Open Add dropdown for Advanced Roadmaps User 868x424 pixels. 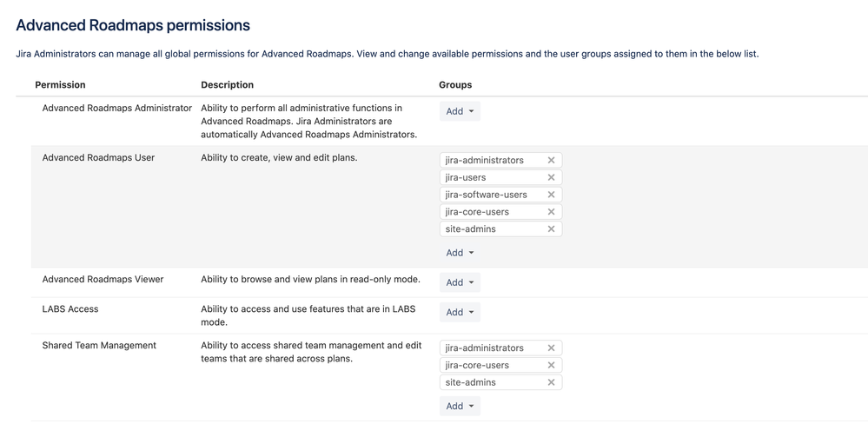pos(460,253)
